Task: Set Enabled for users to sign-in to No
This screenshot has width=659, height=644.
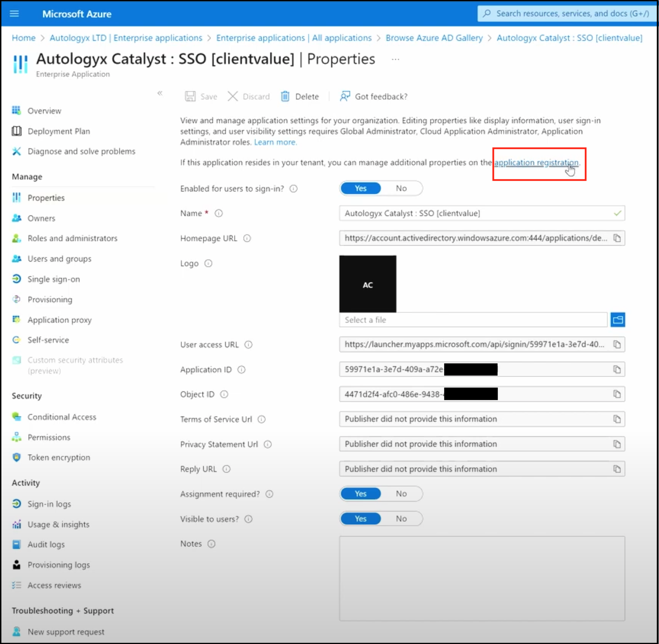Action: click(402, 188)
